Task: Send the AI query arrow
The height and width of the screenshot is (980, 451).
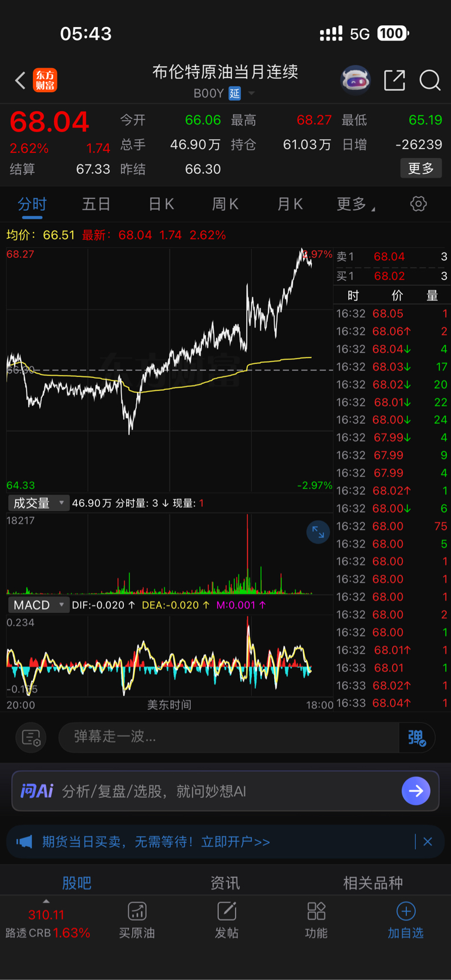Action: coord(416,791)
